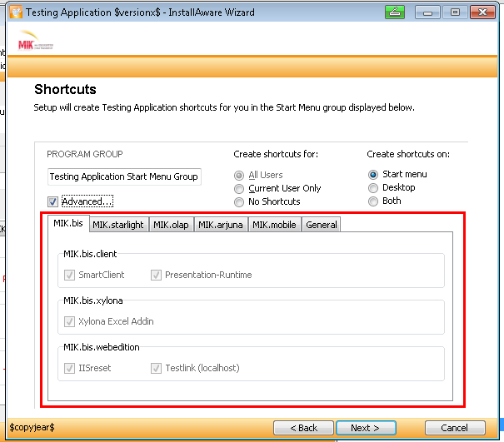The image size is (504, 442).
Task: Click the MIK logo in header
Action: [x=35, y=41]
